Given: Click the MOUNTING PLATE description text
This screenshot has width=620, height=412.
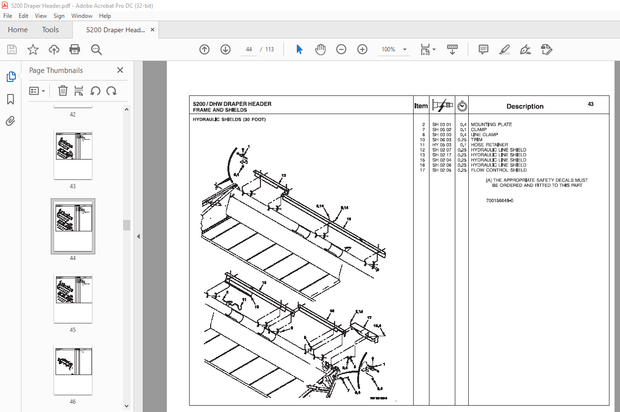Looking at the screenshot, I should click(x=491, y=125).
